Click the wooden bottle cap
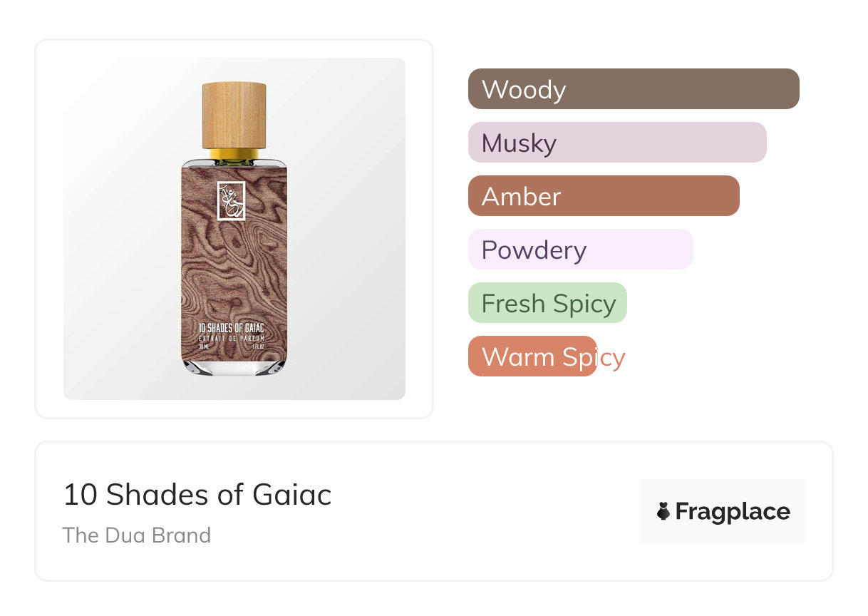868x616 pixels. [234, 115]
